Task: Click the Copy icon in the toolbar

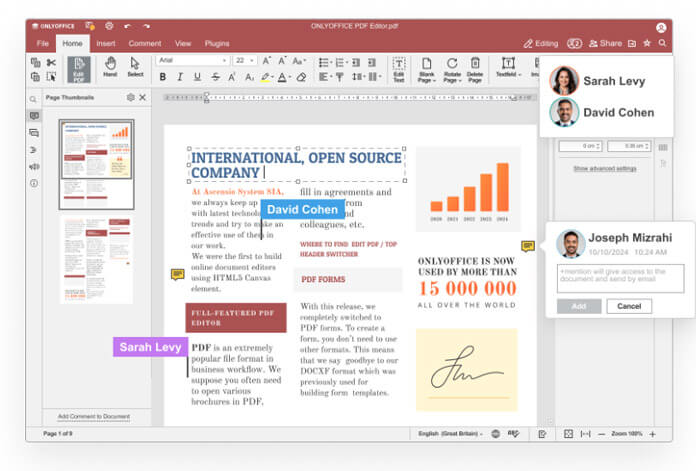Action: pos(36,63)
